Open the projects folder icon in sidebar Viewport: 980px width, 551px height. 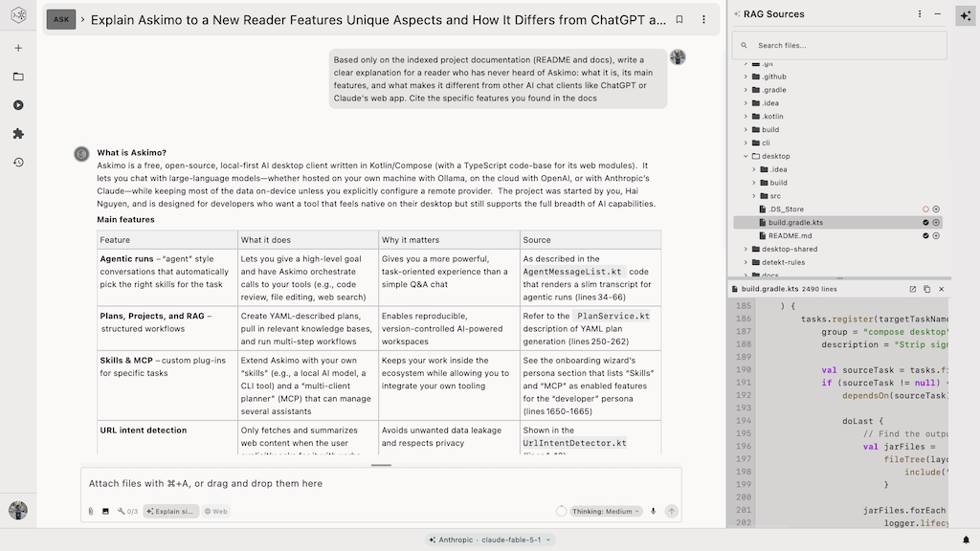(18, 77)
